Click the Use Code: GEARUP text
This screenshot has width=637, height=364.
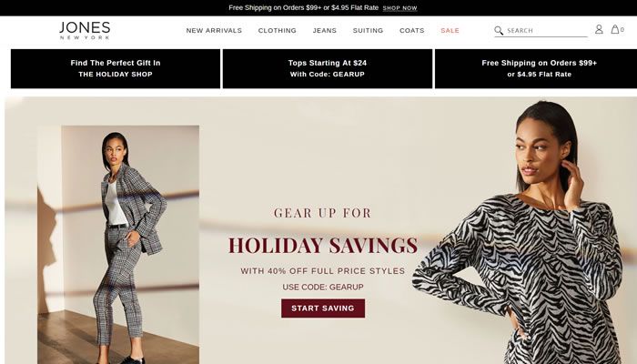323,287
